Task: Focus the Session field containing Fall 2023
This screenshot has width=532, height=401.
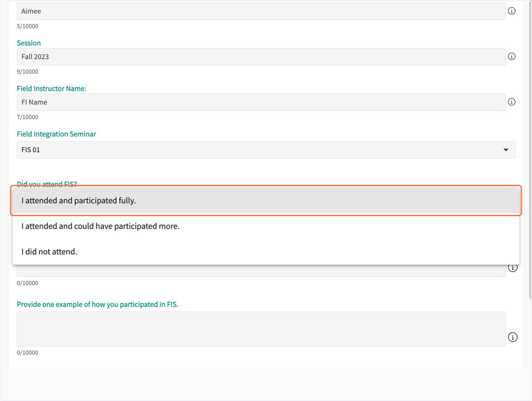Action: [261, 57]
